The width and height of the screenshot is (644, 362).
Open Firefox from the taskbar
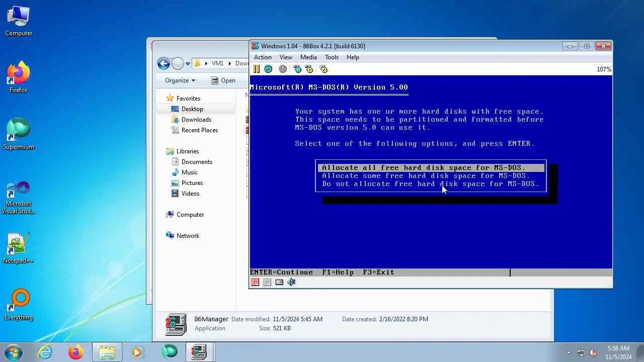pyautogui.click(x=76, y=352)
